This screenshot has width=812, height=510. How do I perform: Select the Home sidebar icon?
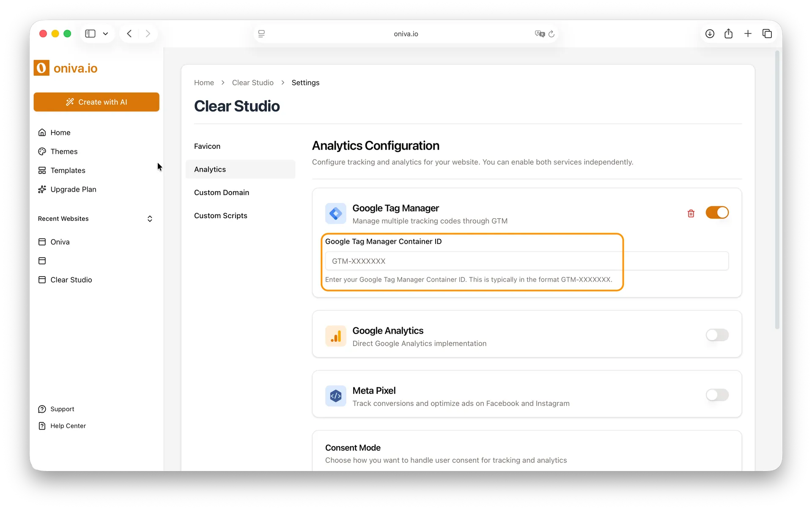42,132
